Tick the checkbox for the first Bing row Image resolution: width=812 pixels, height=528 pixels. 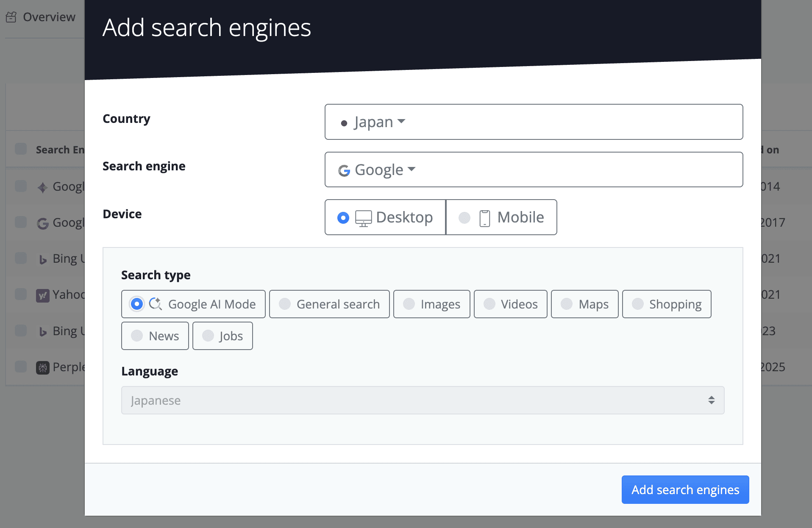21,258
